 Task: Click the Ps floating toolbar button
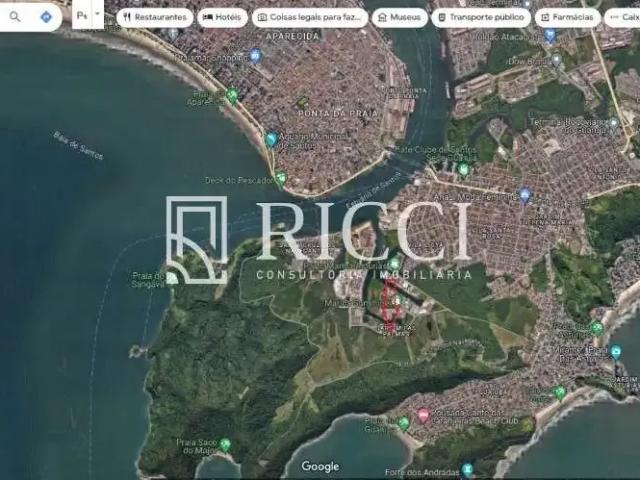pyautogui.click(x=82, y=16)
